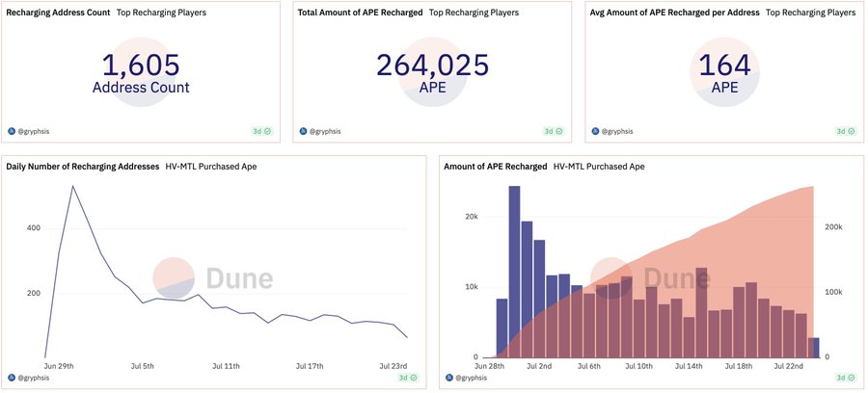Click the 3d refresh badge in Avg Amount per Address card
Viewport: 868px width, 393px height.
(847, 132)
